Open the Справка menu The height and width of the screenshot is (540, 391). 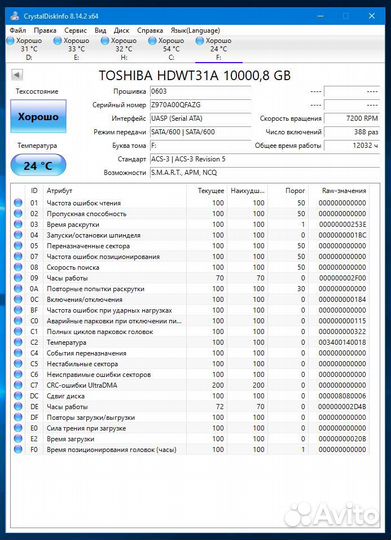(150, 30)
